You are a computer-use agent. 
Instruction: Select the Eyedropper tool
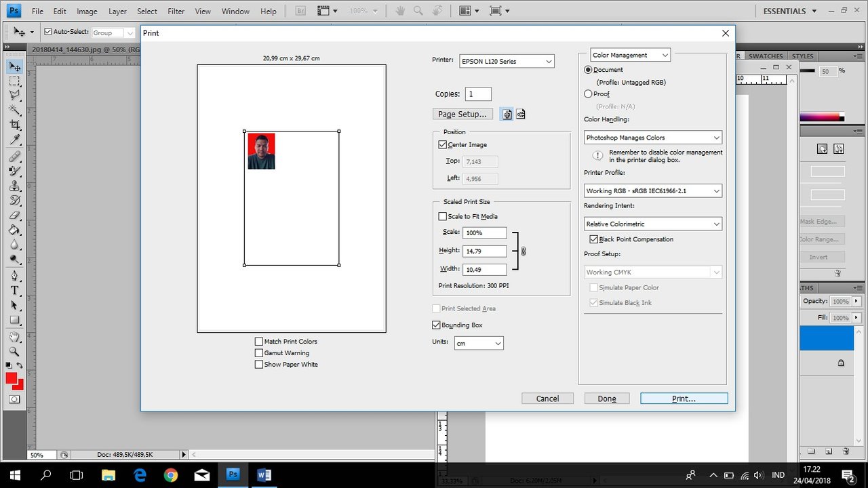point(14,140)
